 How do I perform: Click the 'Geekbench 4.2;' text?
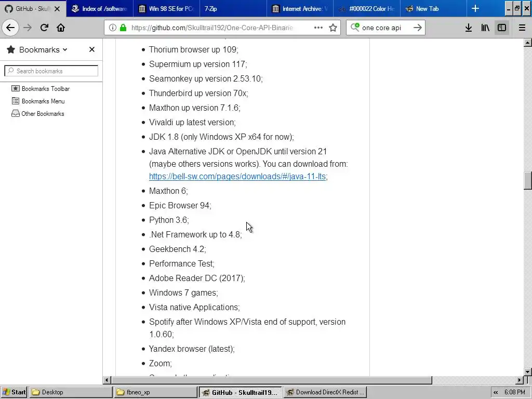178,249
